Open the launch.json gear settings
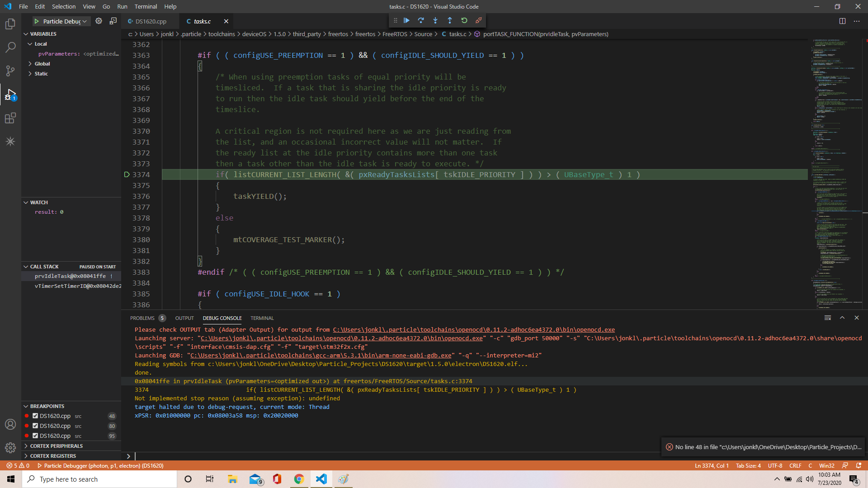The width and height of the screenshot is (868, 488). point(99,21)
